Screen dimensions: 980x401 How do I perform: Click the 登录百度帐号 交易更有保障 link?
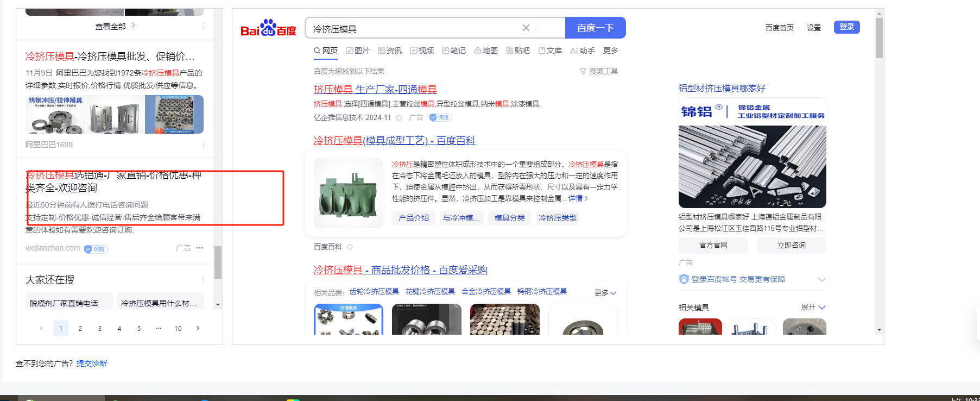point(738,279)
